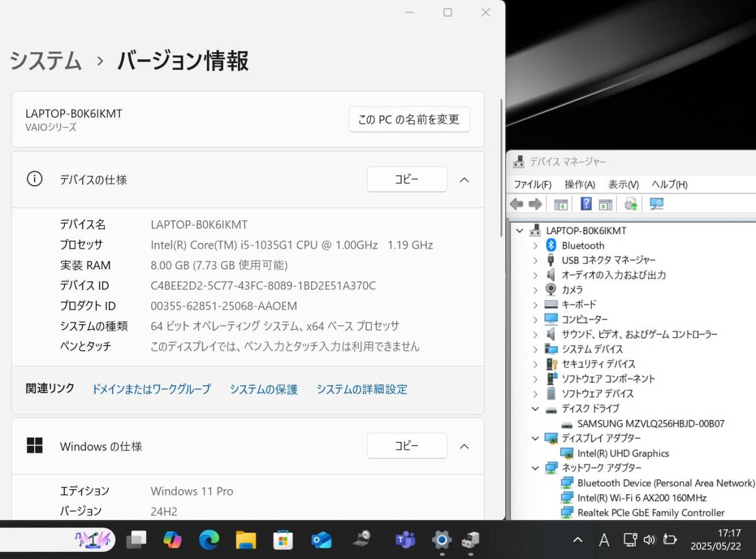
Task: Open the 表示(V) menu
Action: tap(623, 184)
